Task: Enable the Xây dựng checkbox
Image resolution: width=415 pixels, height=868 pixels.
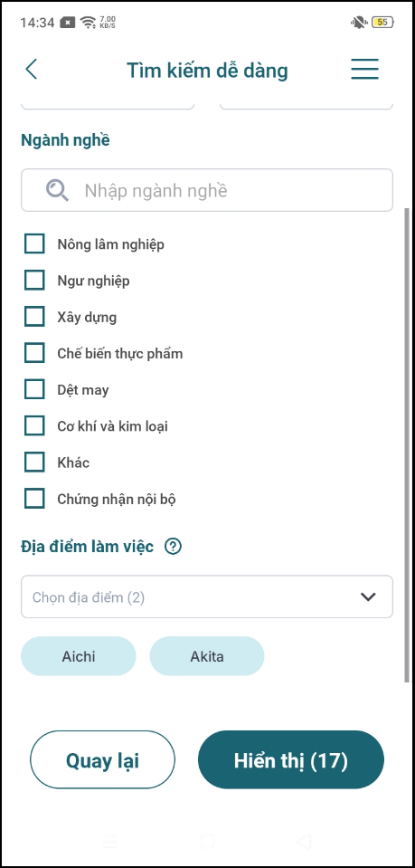Action: click(34, 317)
